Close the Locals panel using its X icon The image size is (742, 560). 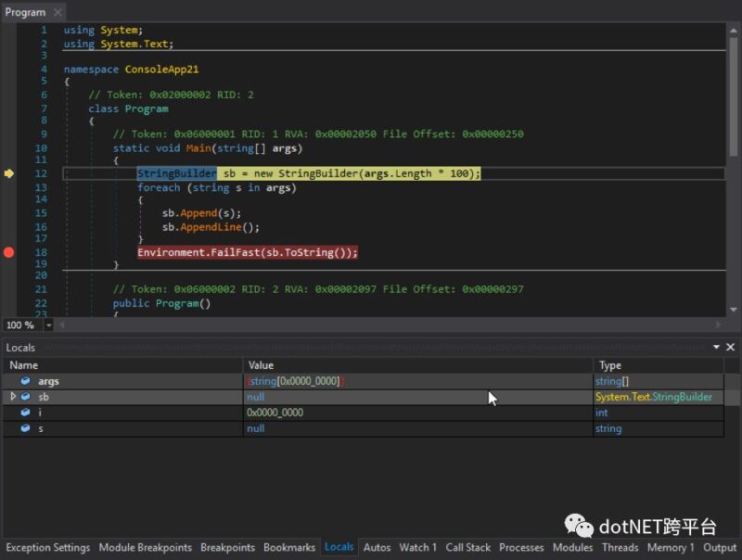click(x=731, y=347)
